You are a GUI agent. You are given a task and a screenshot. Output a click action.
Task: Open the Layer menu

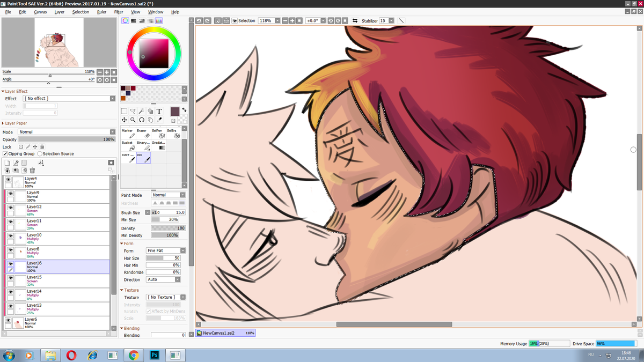click(59, 12)
